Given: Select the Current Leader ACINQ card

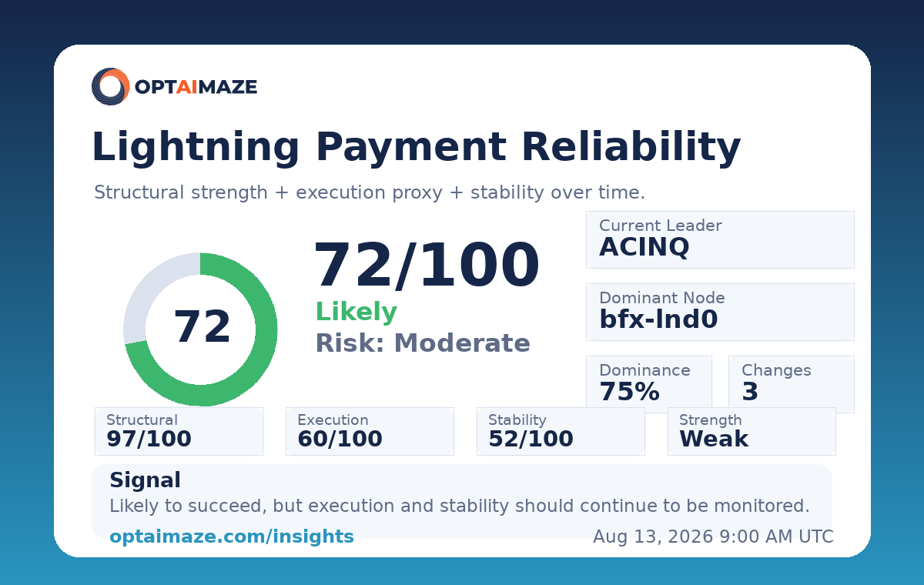Looking at the screenshot, I should click(x=720, y=239).
